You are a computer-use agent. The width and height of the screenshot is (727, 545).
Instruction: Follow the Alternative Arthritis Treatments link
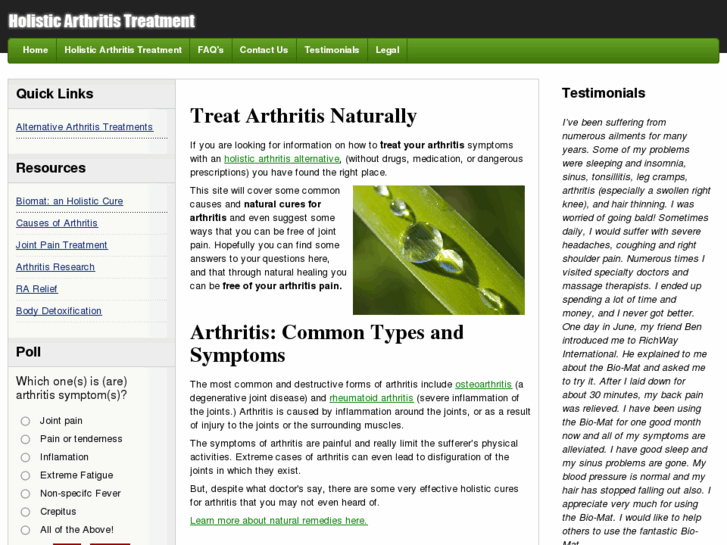click(84, 127)
